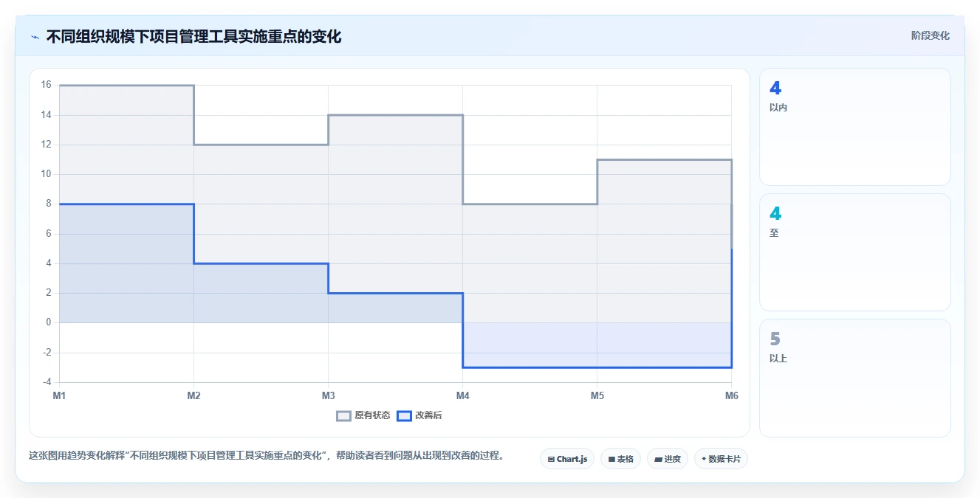Viewport: 980px width, 498px height.
Task: Click the M1 axis label
Action: click(59, 396)
